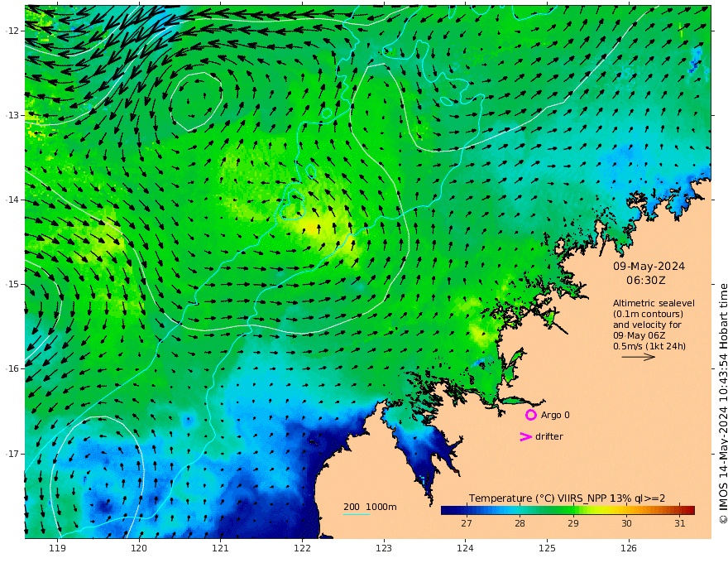Viewport: 728px width, 563px height.
Task: Click the '(0.1m contours)' text
Action: click(x=648, y=314)
